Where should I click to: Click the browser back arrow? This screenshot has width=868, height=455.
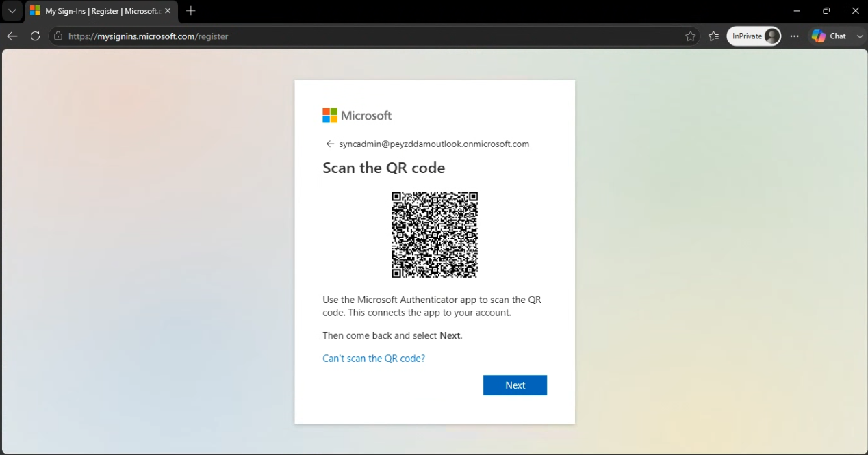[12, 36]
